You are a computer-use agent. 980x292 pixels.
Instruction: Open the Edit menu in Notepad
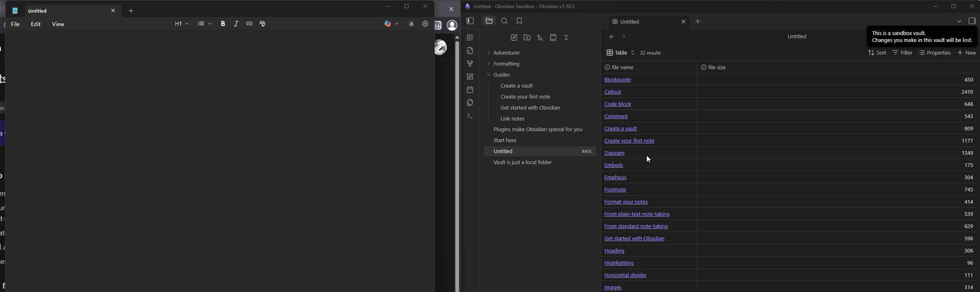(x=36, y=24)
